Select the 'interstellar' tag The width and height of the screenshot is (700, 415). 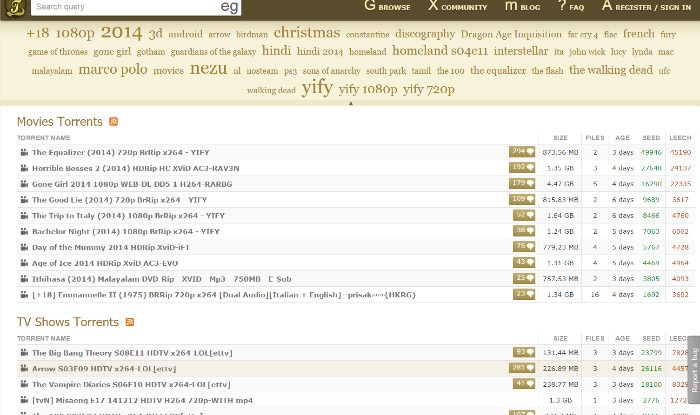click(x=521, y=51)
